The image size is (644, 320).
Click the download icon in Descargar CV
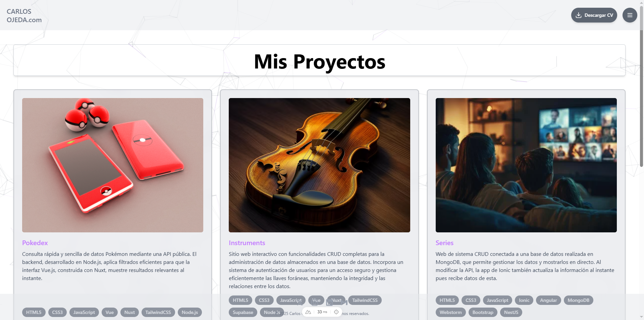coord(579,15)
